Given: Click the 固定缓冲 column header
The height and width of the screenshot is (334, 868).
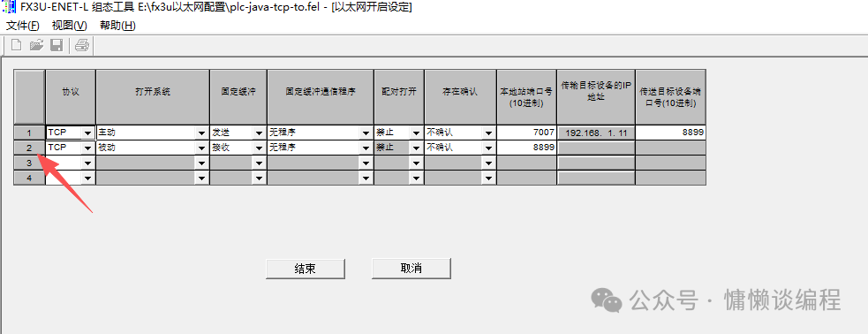Looking at the screenshot, I should (x=238, y=97).
